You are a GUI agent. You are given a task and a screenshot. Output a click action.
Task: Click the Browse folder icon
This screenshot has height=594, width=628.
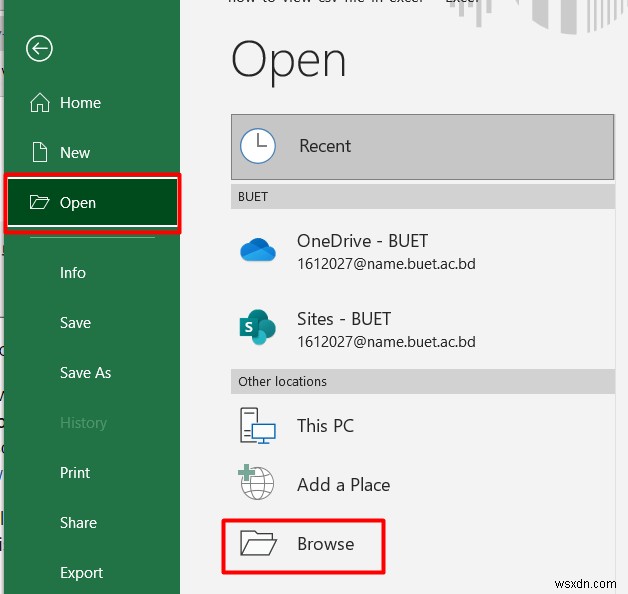[258, 544]
